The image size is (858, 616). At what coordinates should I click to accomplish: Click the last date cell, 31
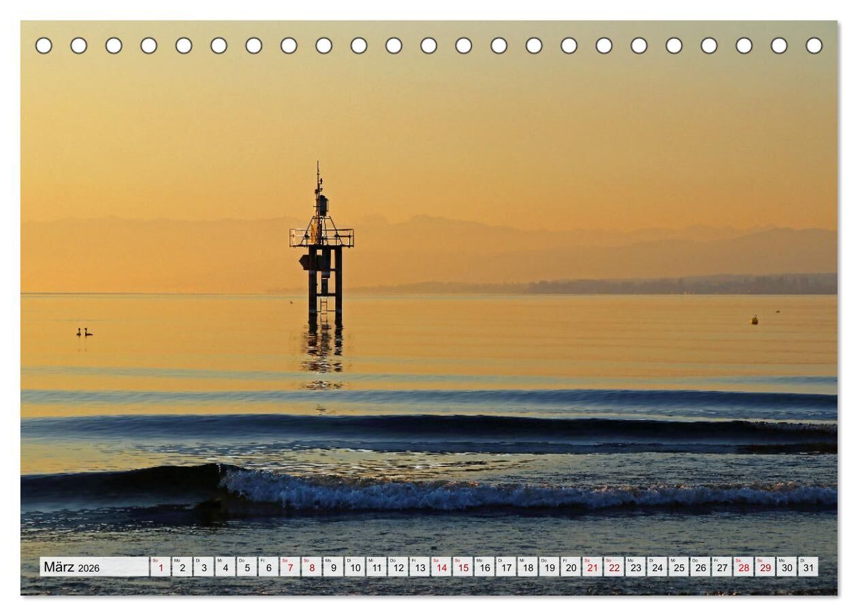[808, 567]
